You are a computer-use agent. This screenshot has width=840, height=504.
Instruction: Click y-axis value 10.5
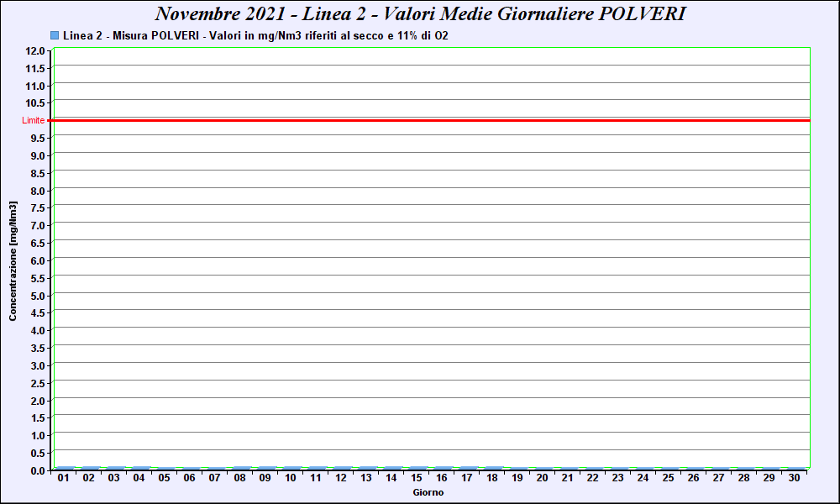pos(34,102)
